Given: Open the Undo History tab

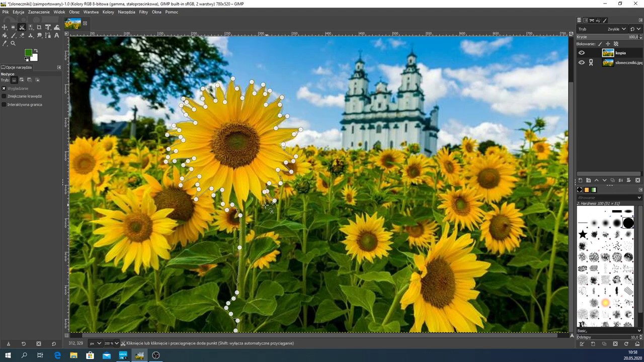Looking at the screenshot, I should click(x=598, y=21).
